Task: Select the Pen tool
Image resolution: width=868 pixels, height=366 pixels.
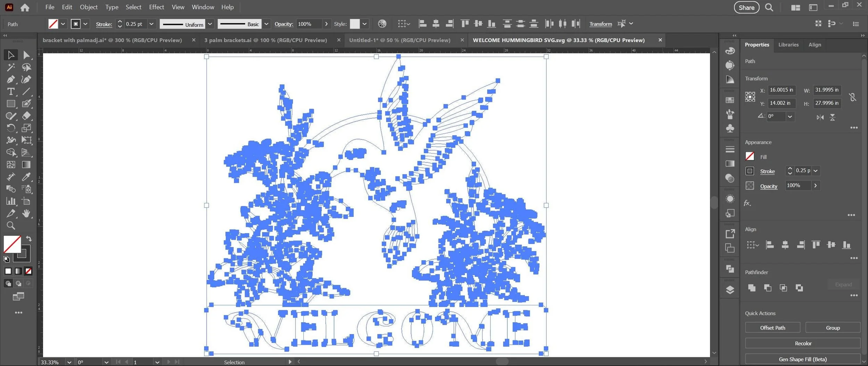Action: click(x=10, y=79)
